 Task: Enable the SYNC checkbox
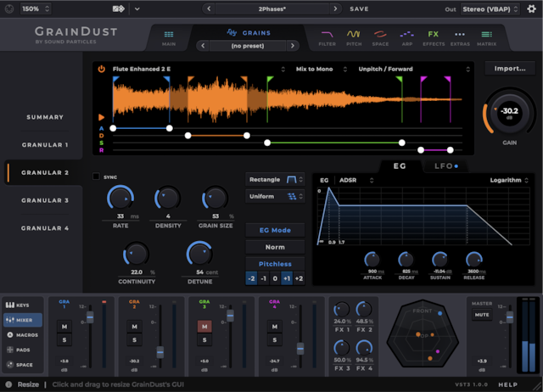point(97,176)
